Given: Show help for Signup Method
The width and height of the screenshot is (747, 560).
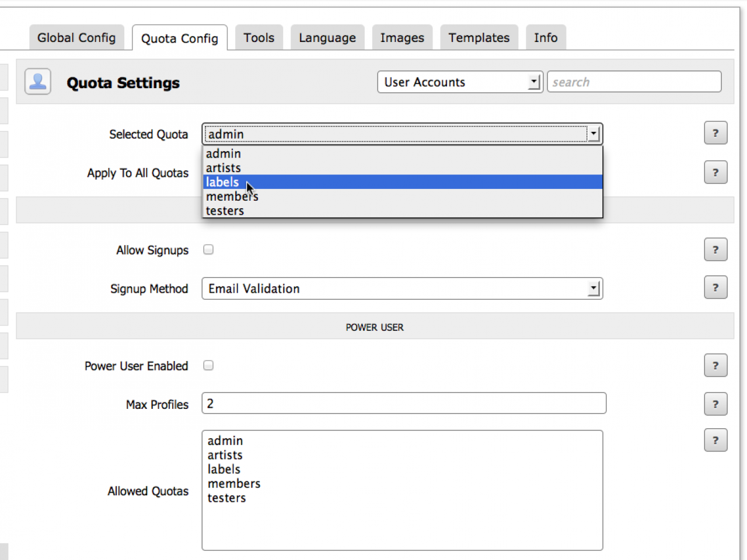Looking at the screenshot, I should pos(715,288).
